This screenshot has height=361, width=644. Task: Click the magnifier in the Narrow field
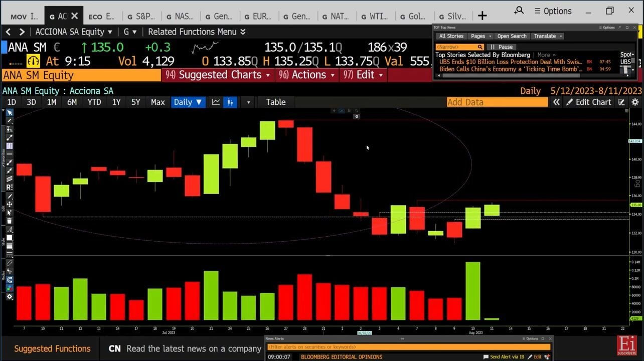coord(480,47)
